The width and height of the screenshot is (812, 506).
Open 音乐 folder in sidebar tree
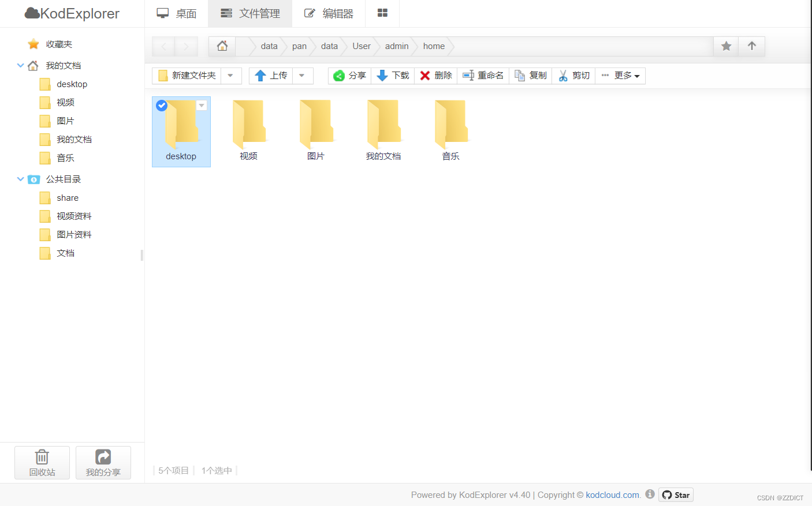[x=57, y=158]
